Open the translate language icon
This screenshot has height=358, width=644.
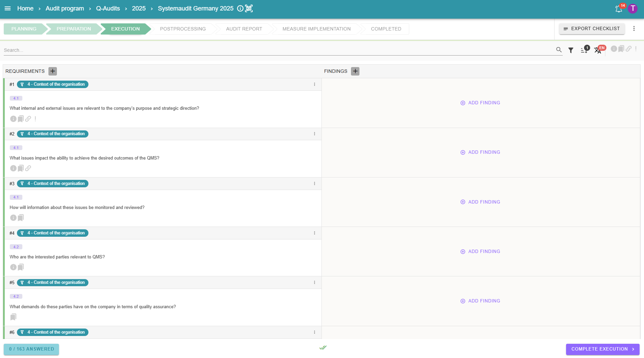click(x=598, y=50)
